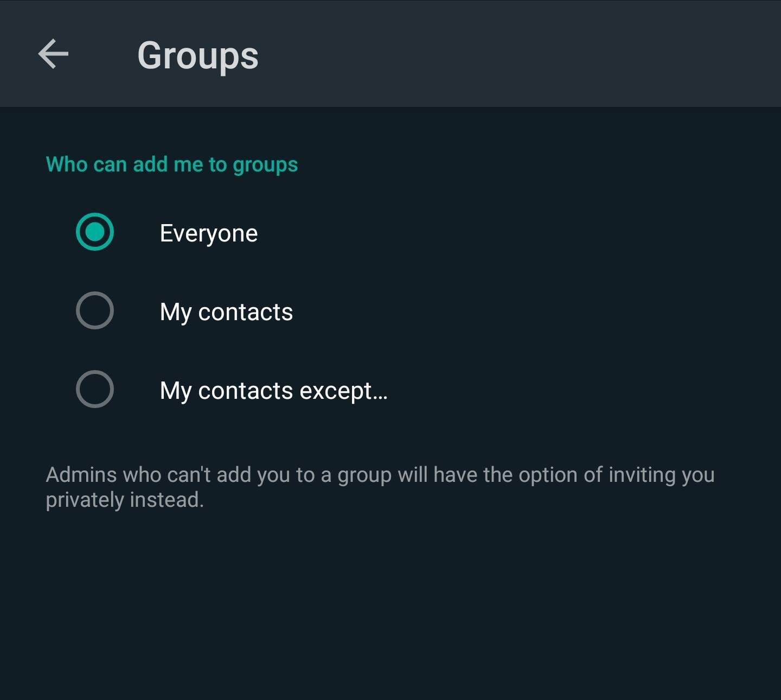Click the empty circle beside My contacts except…
The width and height of the screenshot is (781, 700).
click(95, 389)
